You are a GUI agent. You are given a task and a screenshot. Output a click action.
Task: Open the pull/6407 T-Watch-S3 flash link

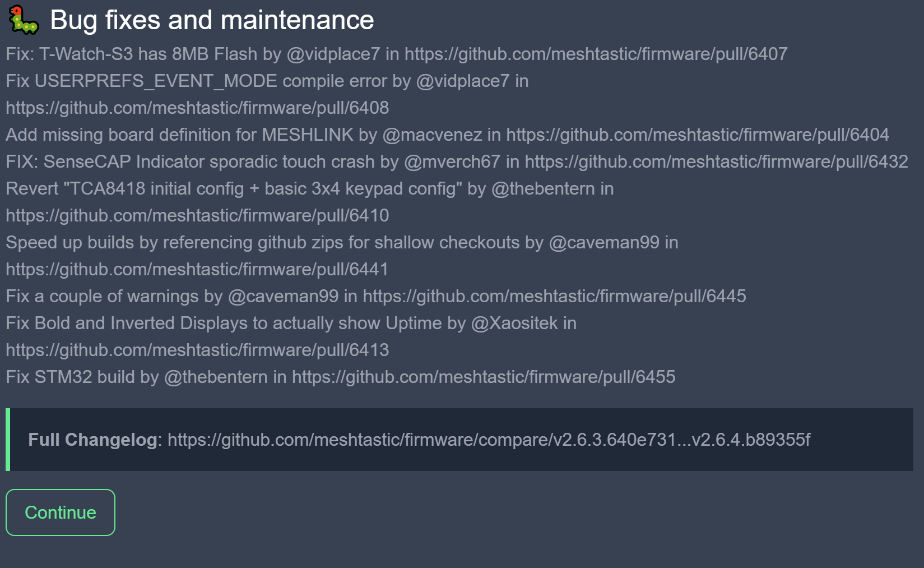[x=596, y=54]
